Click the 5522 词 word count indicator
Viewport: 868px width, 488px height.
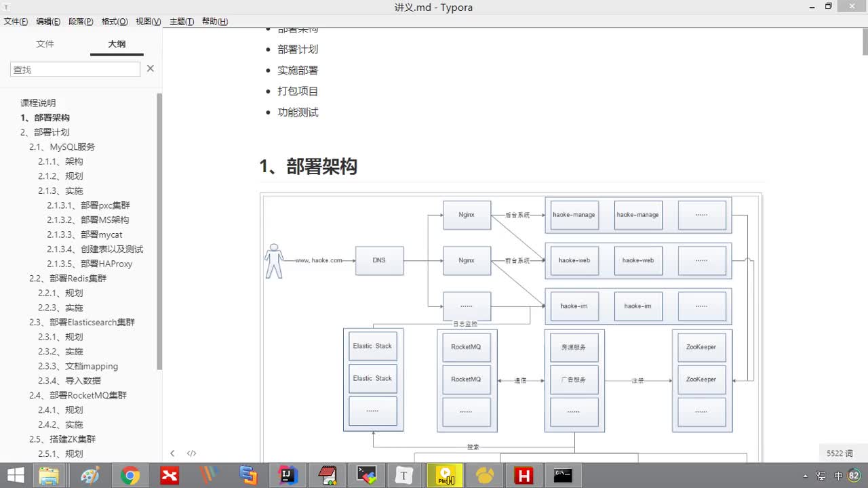pos(840,453)
